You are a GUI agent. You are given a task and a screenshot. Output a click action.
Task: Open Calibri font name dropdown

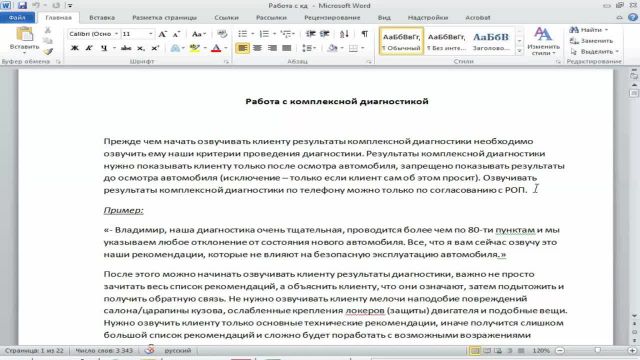116,34
